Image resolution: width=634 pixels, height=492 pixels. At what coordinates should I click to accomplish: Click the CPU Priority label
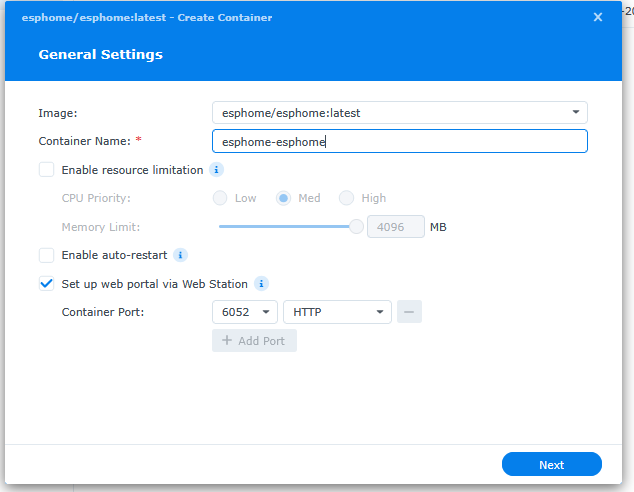(96, 198)
